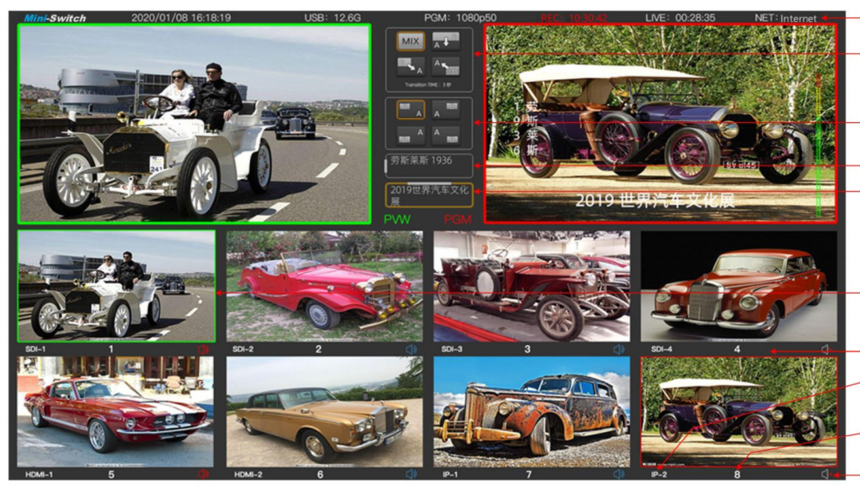The height and width of the screenshot is (491, 860).
Task: Click the IP-1 source label
Action: point(450,474)
